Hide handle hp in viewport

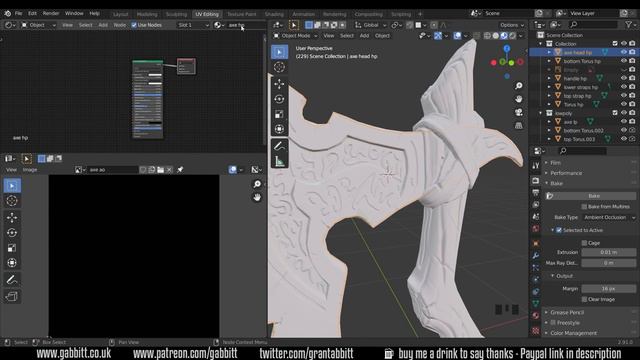[624, 78]
